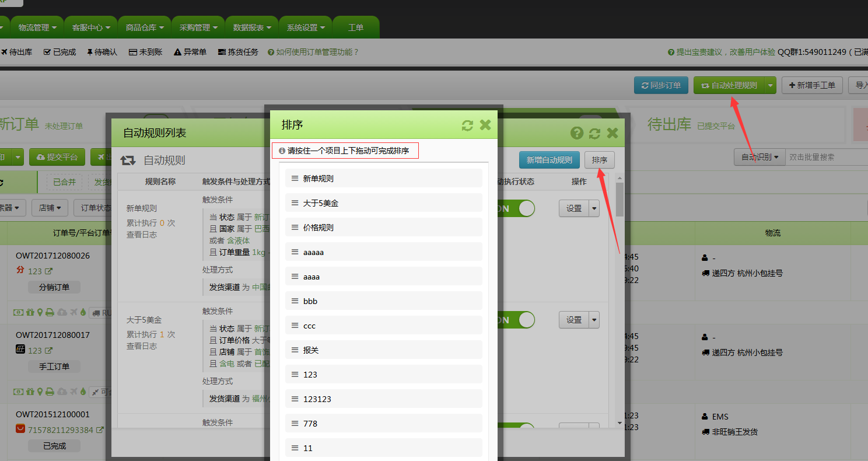868x461 pixels.
Task: Grab drag handle of 大于5美金 item
Action: [295, 203]
